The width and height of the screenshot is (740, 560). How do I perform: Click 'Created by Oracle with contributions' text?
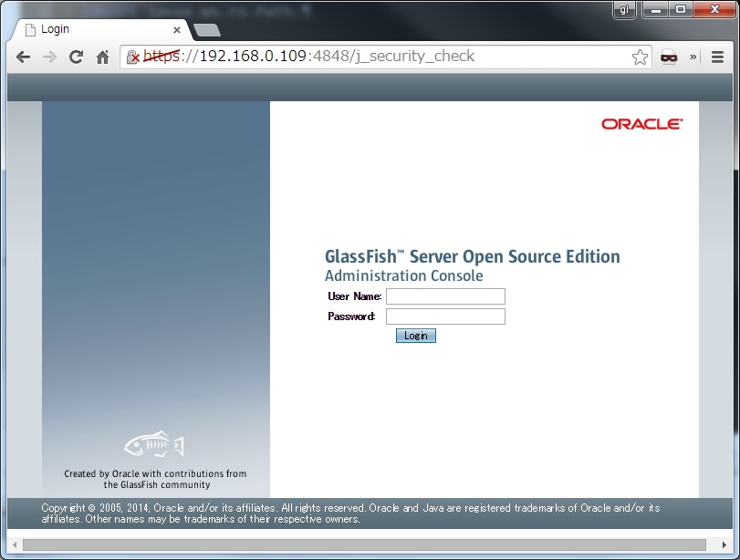pyautogui.click(x=156, y=479)
